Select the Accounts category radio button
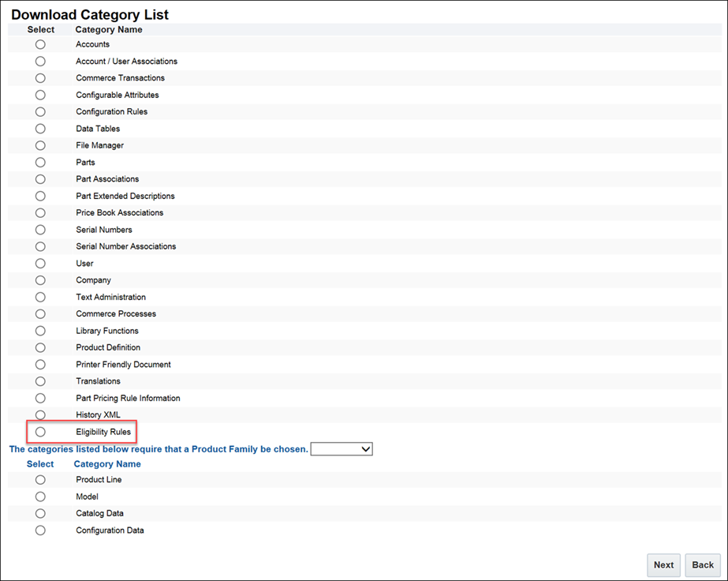This screenshot has height=581, width=728. 40,44
